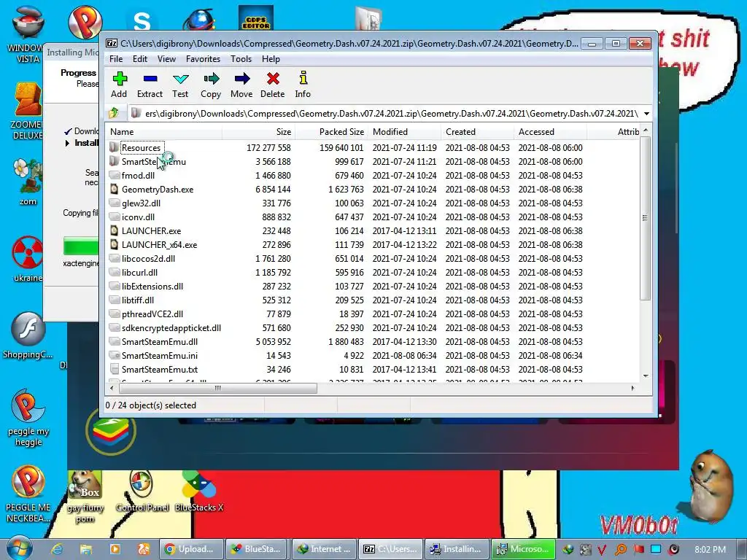Sort by the Size column header
Image resolution: width=747 pixels, height=560 pixels.
click(x=259, y=132)
